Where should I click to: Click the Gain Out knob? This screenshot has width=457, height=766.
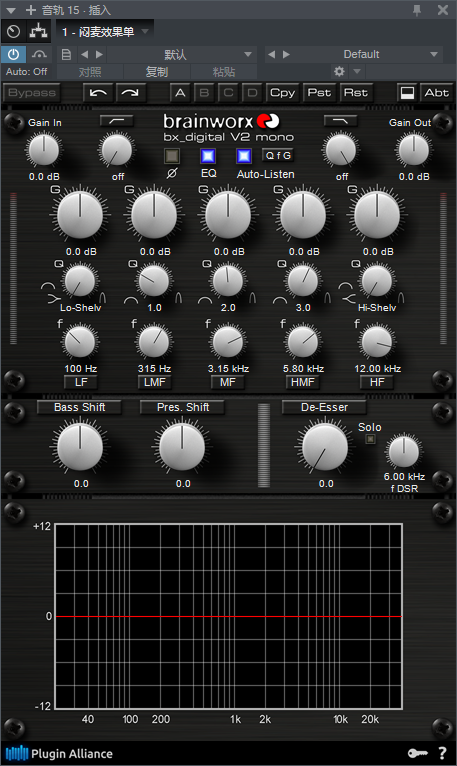(413, 150)
